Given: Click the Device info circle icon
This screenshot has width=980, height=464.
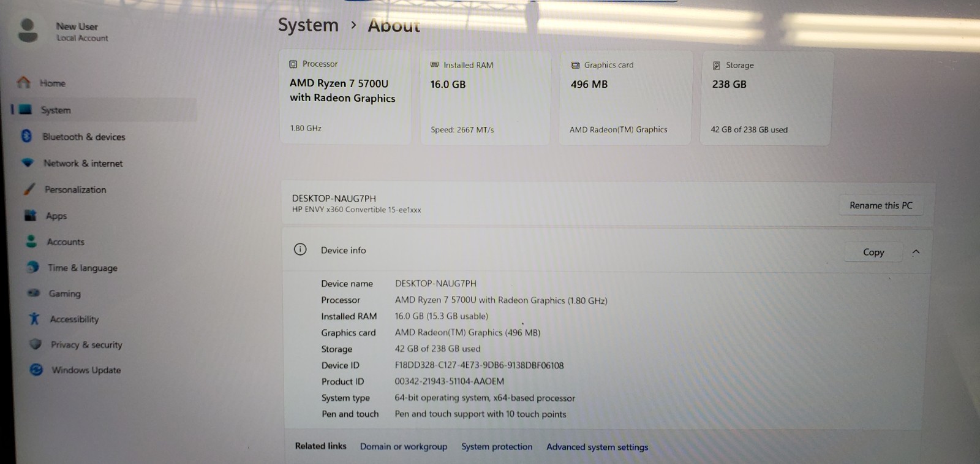Looking at the screenshot, I should [x=300, y=249].
